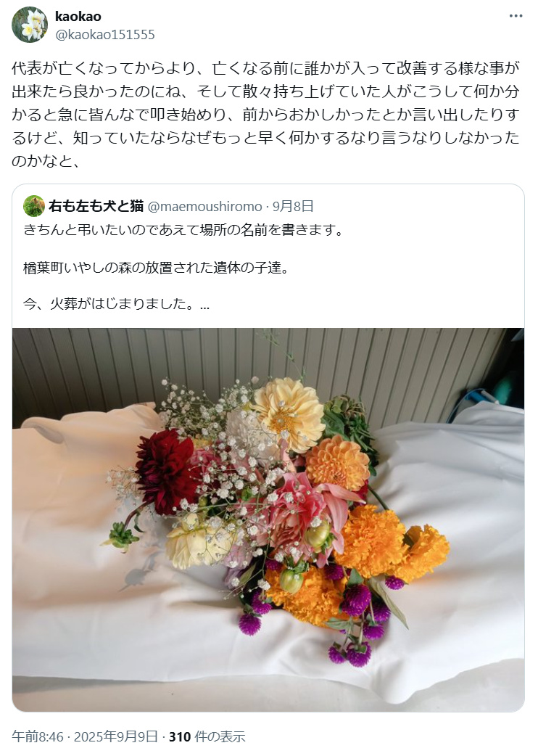Click the quoted user's small avatar
The height and width of the screenshot is (756, 538).
coord(33,206)
